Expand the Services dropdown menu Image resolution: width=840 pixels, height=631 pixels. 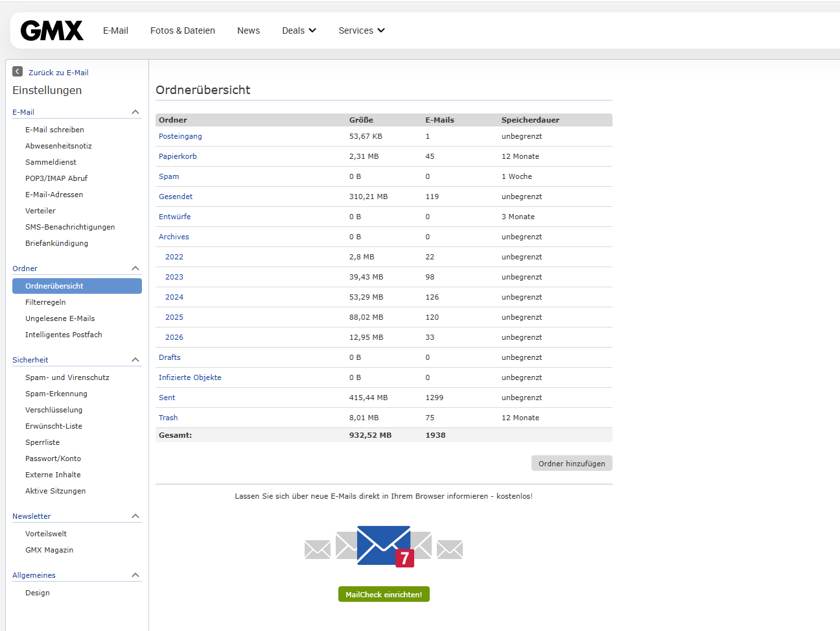point(361,30)
